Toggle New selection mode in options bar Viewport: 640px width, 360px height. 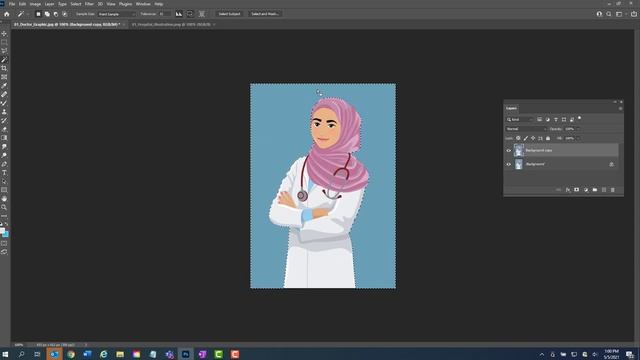(38, 14)
